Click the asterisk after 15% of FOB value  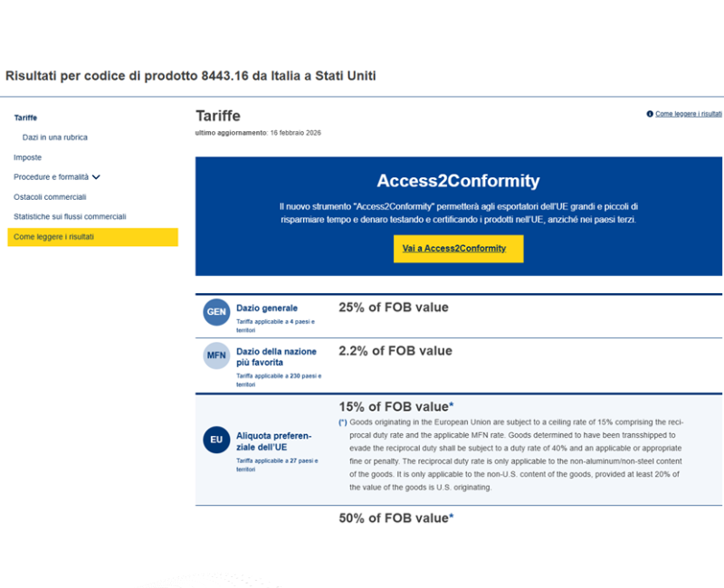tap(452, 406)
